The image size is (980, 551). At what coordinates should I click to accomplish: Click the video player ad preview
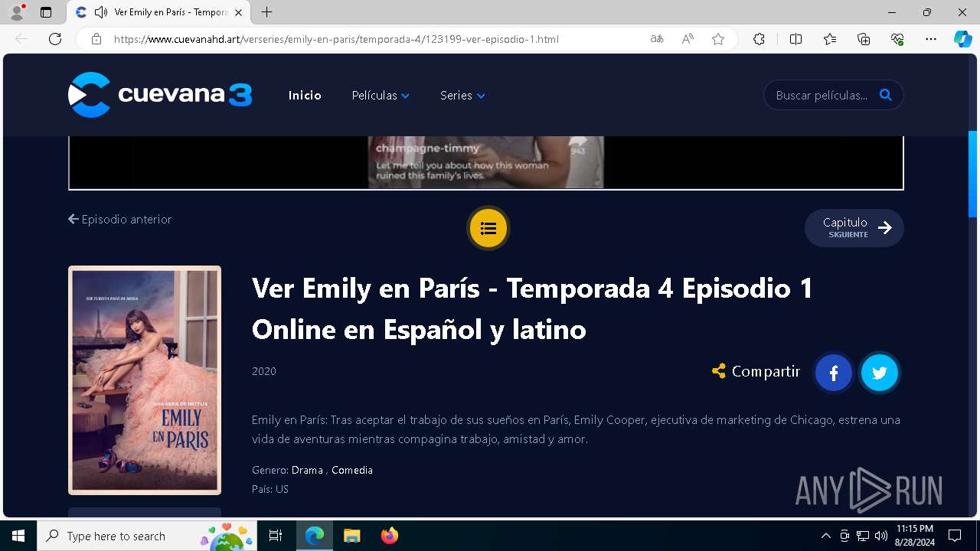pos(485,162)
